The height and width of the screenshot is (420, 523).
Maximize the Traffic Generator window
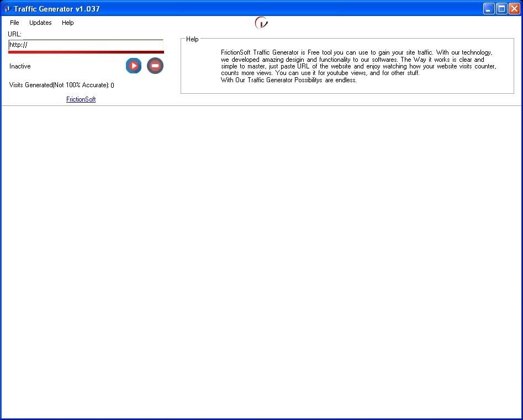[501, 9]
